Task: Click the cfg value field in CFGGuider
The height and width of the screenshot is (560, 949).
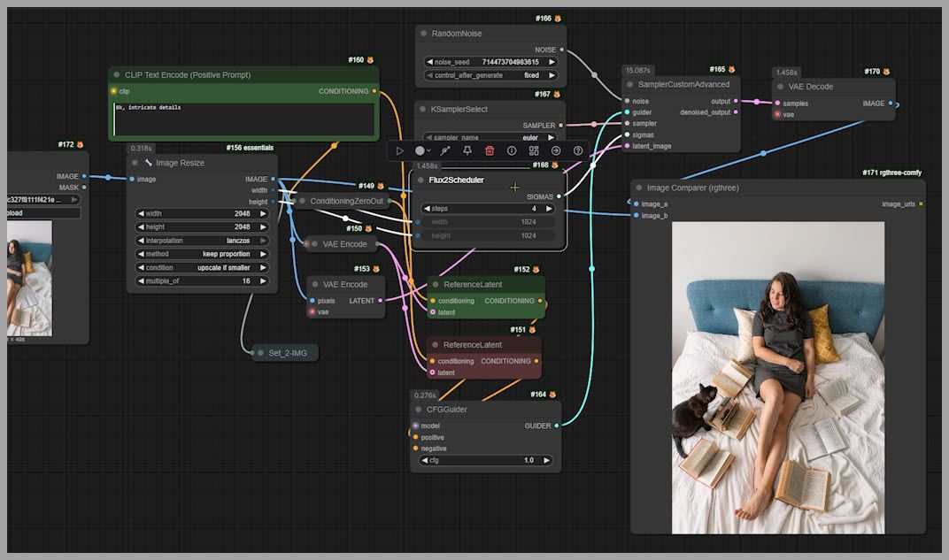Action: [485, 461]
